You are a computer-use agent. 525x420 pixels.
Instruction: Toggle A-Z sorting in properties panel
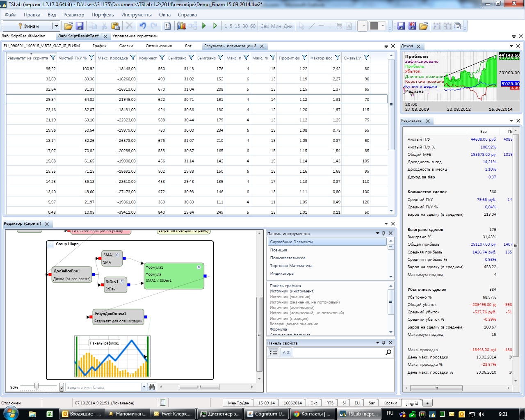[286, 352]
